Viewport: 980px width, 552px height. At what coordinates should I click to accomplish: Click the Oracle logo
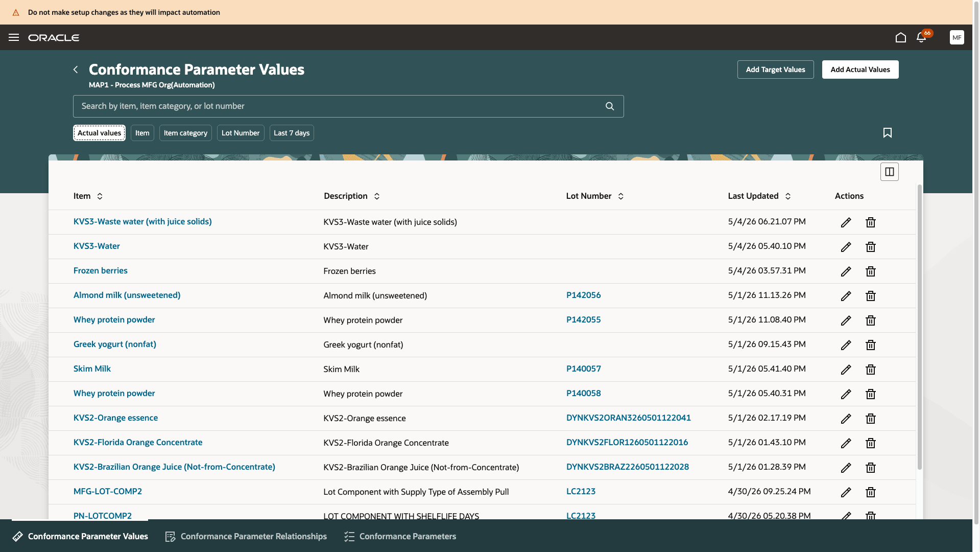[54, 37]
